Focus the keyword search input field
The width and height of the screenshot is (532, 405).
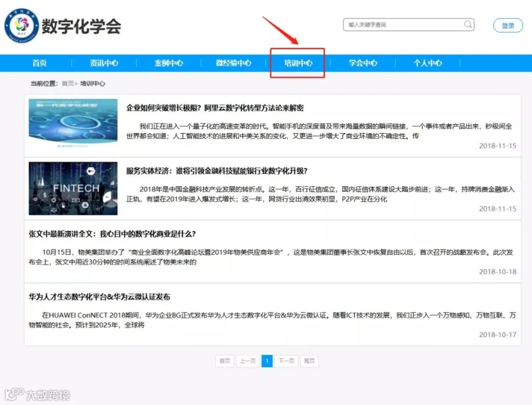(x=408, y=25)
